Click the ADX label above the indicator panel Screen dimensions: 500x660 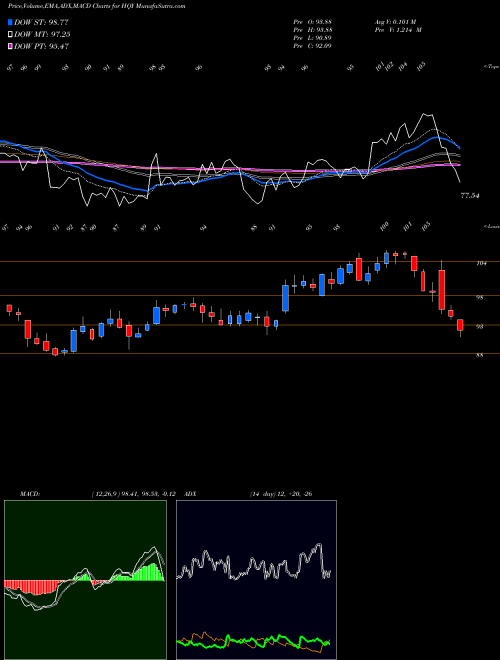click(x=190, y=494)
